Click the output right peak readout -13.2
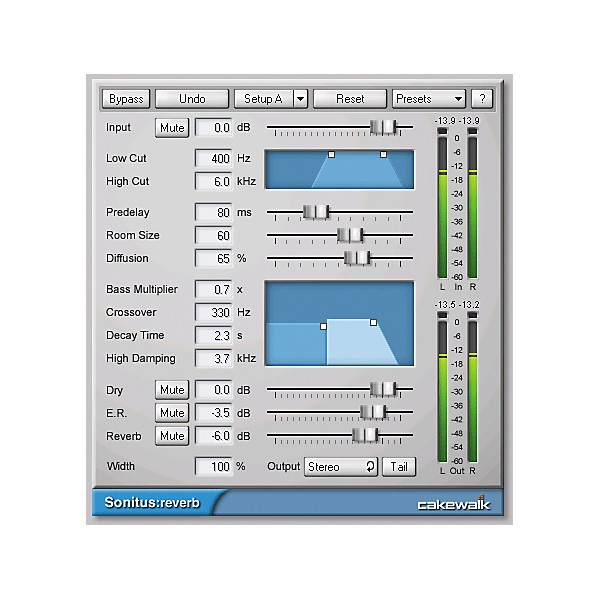600x600 pixels. [469, 305]
